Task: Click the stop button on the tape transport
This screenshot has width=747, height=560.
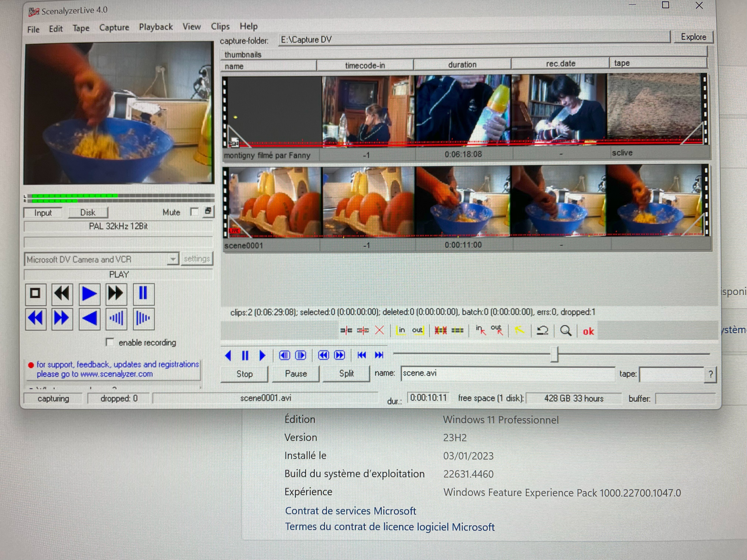Action: tap(35, 293)
